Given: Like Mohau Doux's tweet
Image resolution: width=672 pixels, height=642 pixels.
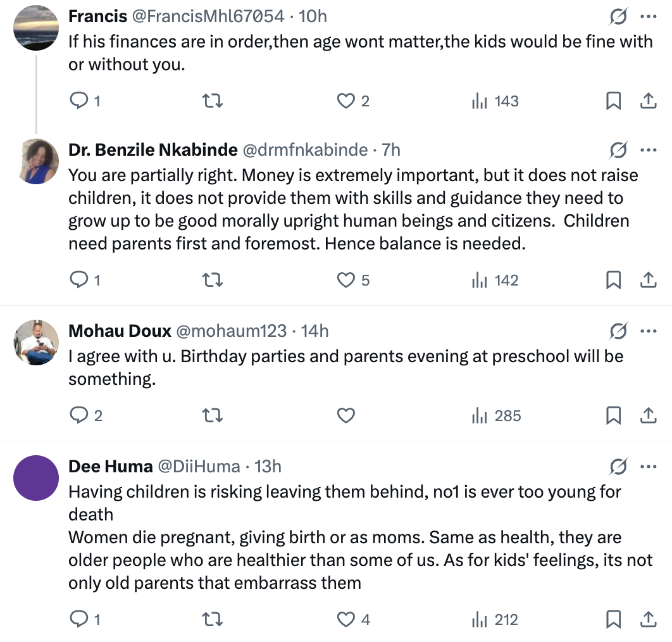Looking at the screenshot, I should [x=345, y=416].
